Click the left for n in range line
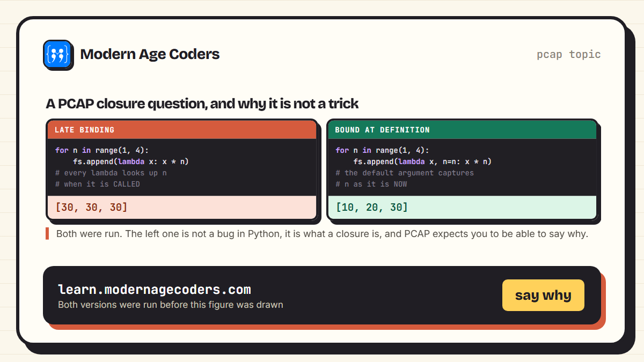 click(x=102, y=150)
